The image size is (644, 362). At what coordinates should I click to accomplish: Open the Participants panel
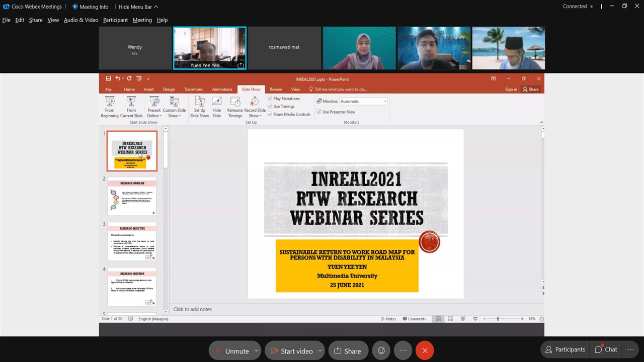tap(565, 350)
